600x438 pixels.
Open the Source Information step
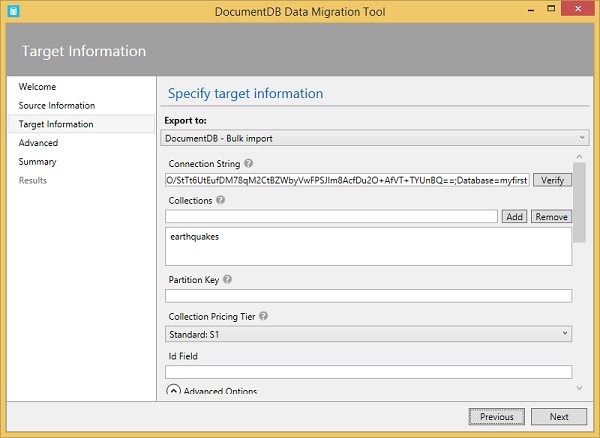click(x=57, y=105)
